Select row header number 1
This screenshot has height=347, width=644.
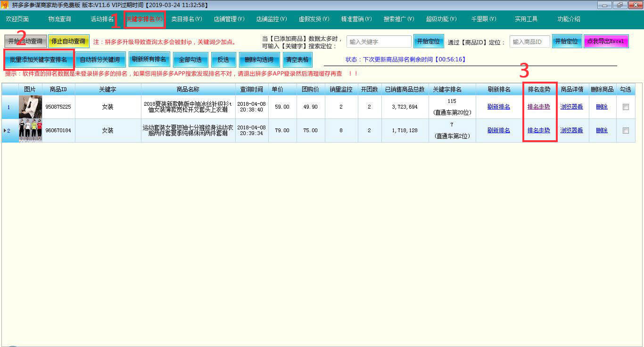pyautogui.click(x=10, y=107)
